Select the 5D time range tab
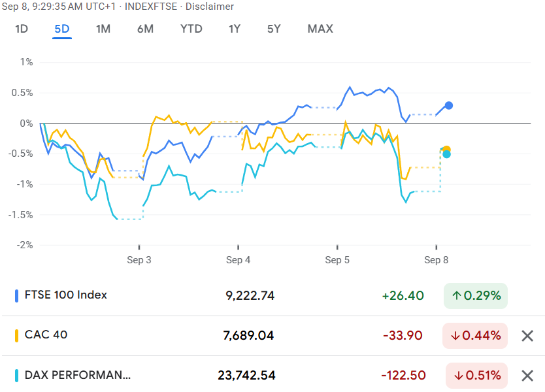 point(62,29)
